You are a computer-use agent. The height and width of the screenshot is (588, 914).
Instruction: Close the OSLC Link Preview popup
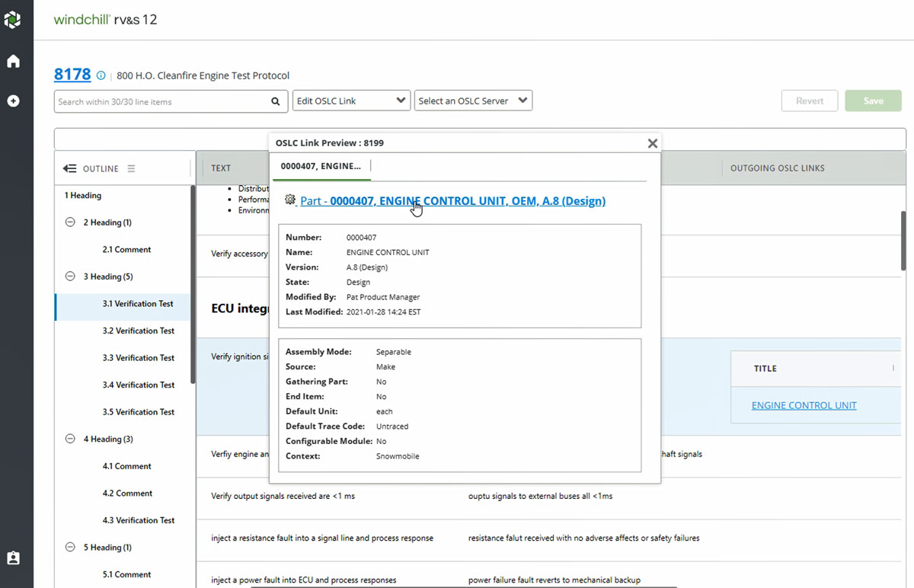coord(652,143)
